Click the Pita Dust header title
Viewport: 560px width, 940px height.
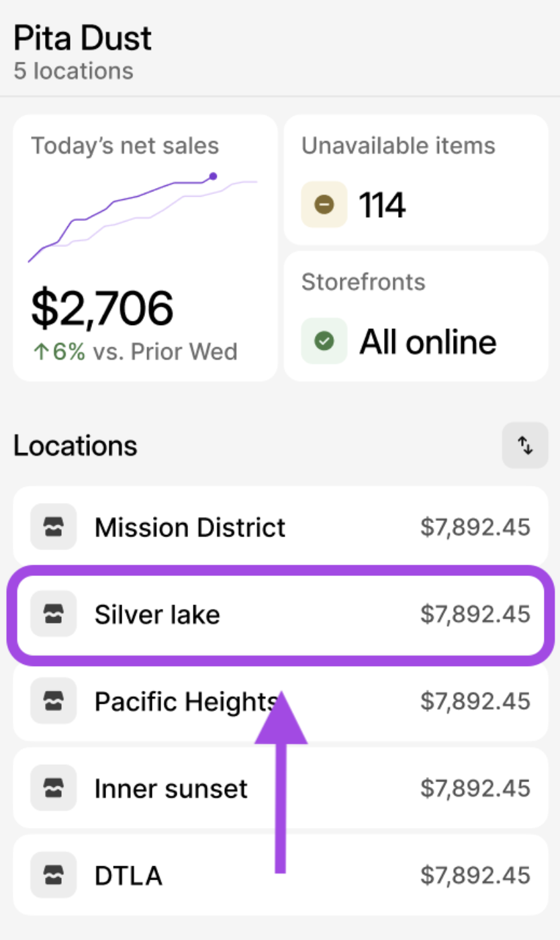pyautogui.click(x=83, y=38)
